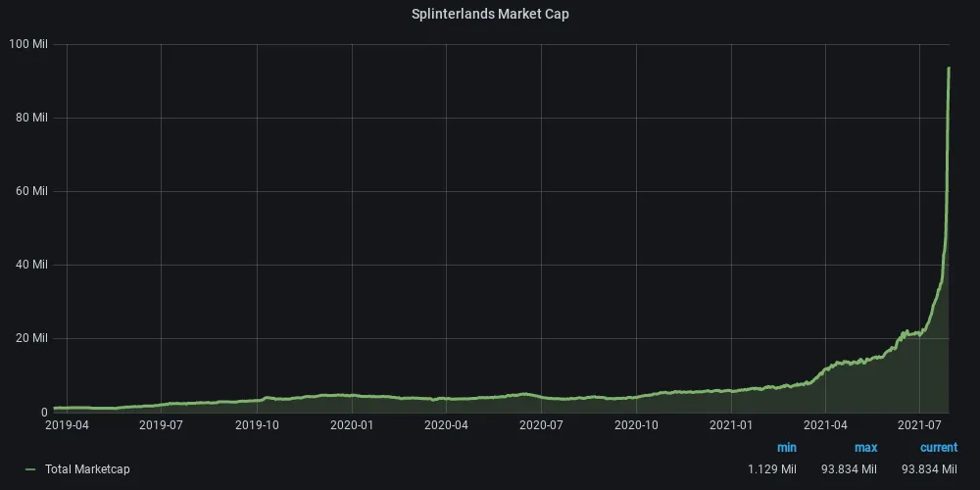Click the 2020-04 x-axis label

[446, 425]
